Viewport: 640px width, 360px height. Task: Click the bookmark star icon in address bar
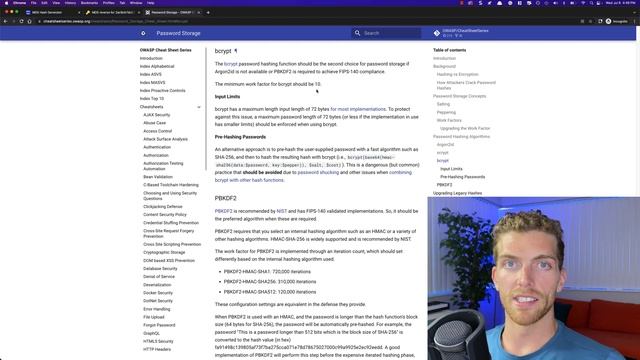pyautogui.click(x=590, y=21)
